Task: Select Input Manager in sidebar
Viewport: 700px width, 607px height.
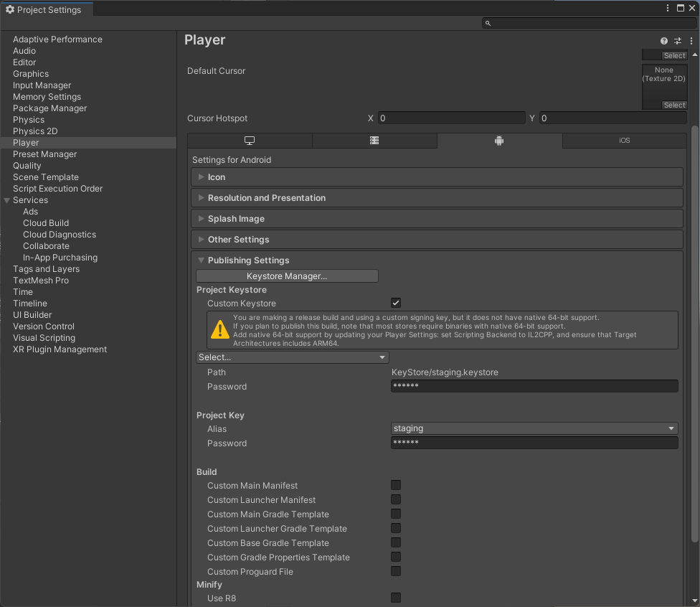Action: (42, 85)
